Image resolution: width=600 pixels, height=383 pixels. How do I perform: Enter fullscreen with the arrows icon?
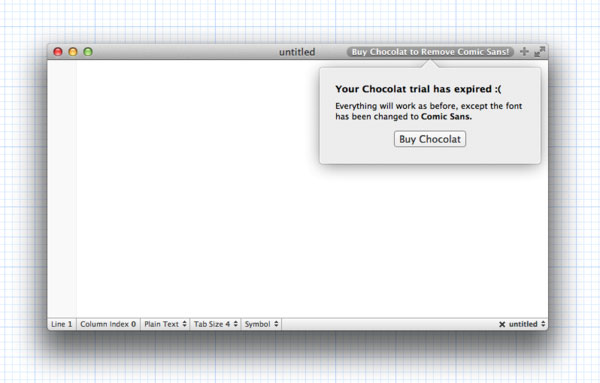(540, 52)
